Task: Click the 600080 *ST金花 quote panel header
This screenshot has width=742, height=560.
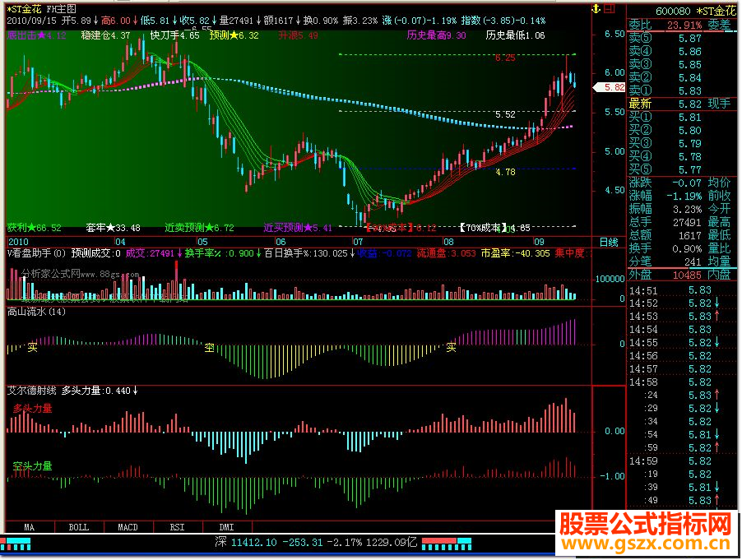Action: (x=696, y=11)
